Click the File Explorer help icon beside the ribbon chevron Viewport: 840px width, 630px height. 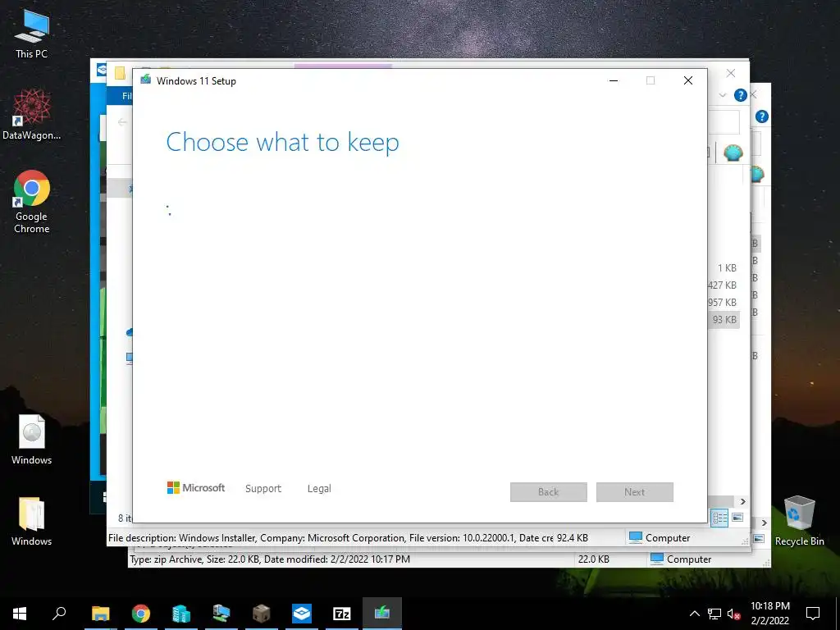[x=741, y=95]
